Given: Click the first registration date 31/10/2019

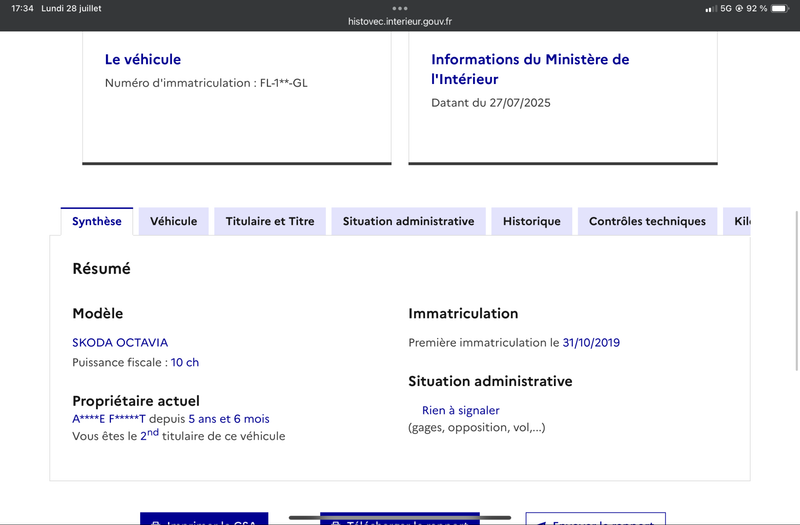Looking at the screenshot, I should [x=591, y=342].
